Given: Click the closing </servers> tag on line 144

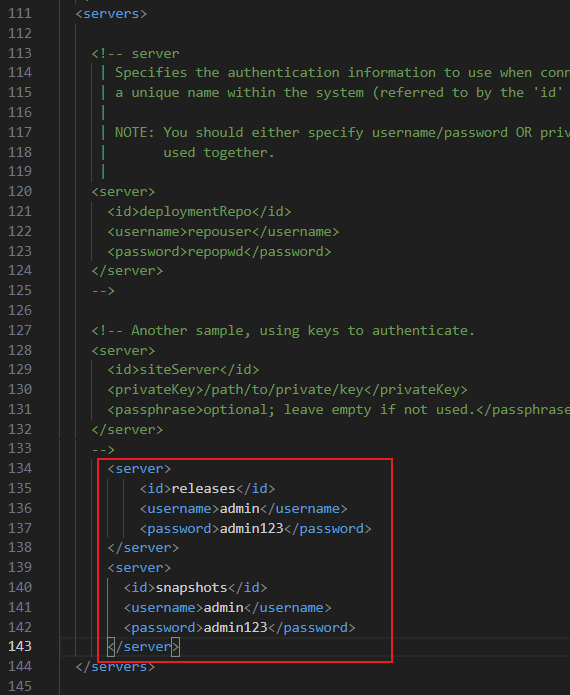Looking at the screenshot, I should click(115, 667).
